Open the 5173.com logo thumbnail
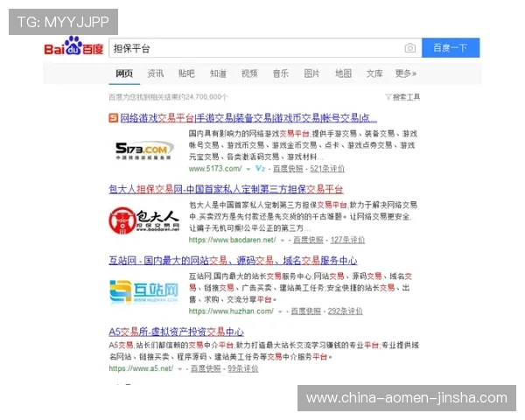 (144, 150)
